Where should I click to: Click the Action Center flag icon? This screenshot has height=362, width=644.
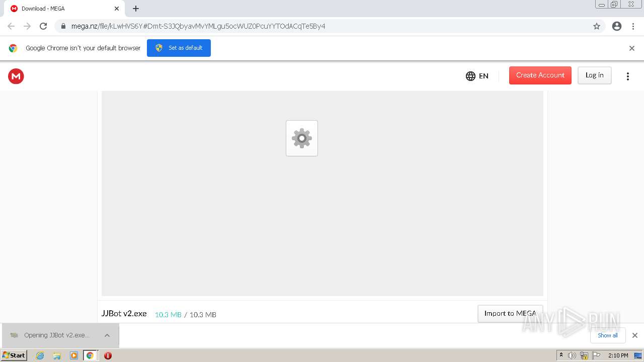pyautogui.click(x=596, y=355)
